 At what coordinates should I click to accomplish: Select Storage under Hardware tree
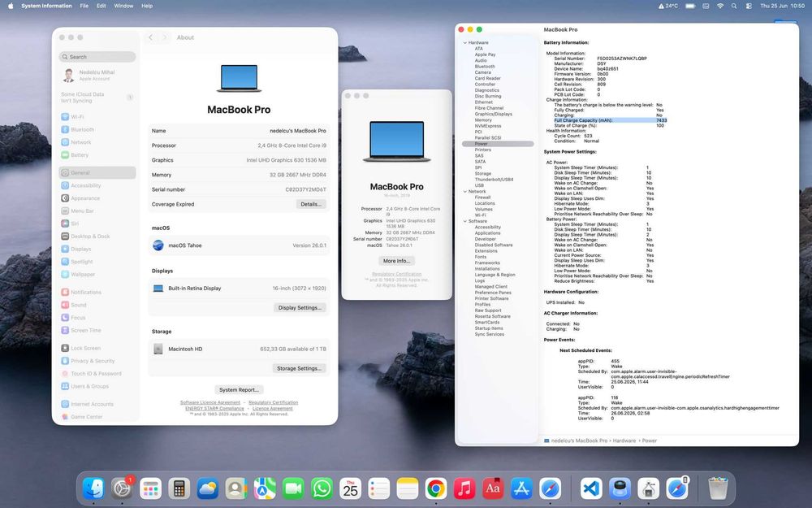pos(482,174)
